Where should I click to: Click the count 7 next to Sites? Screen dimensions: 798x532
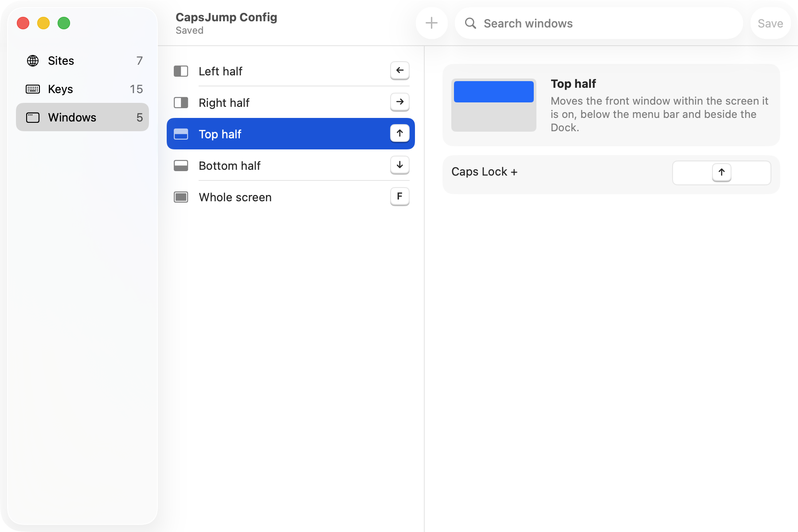pyautogui.click(x=140, y=61)
